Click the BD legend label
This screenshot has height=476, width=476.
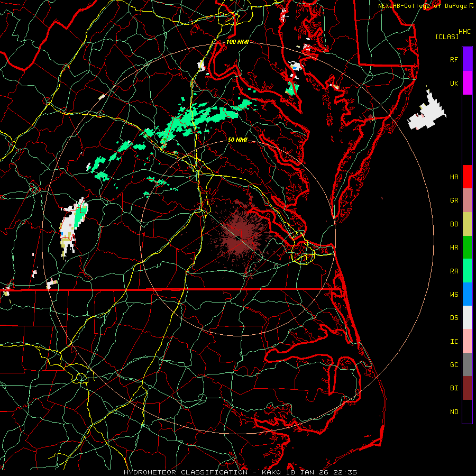point(454,224)
